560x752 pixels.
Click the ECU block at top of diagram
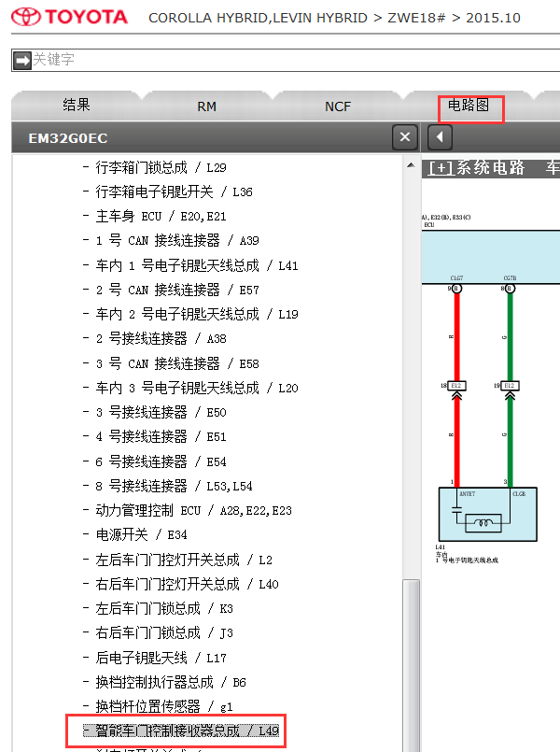click(491, 257)
